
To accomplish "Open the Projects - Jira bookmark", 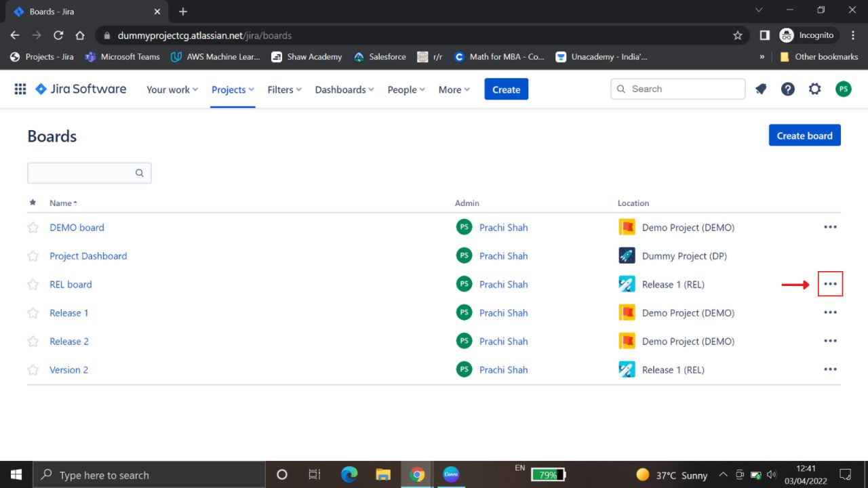I will coord(42,57).
